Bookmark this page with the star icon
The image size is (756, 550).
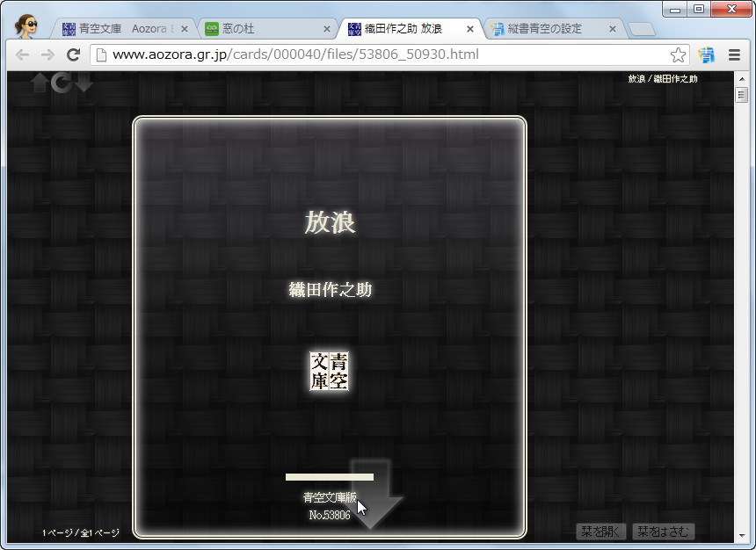(x=678, y=55)
